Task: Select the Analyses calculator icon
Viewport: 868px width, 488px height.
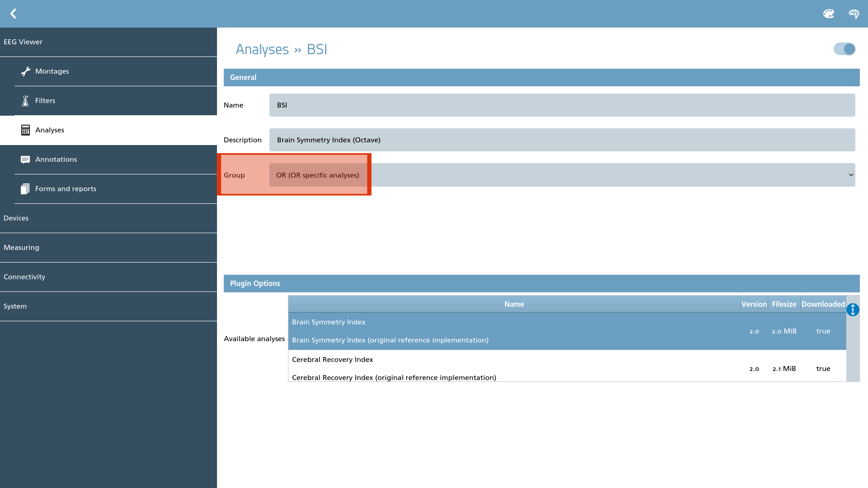Action: (25, 130)
